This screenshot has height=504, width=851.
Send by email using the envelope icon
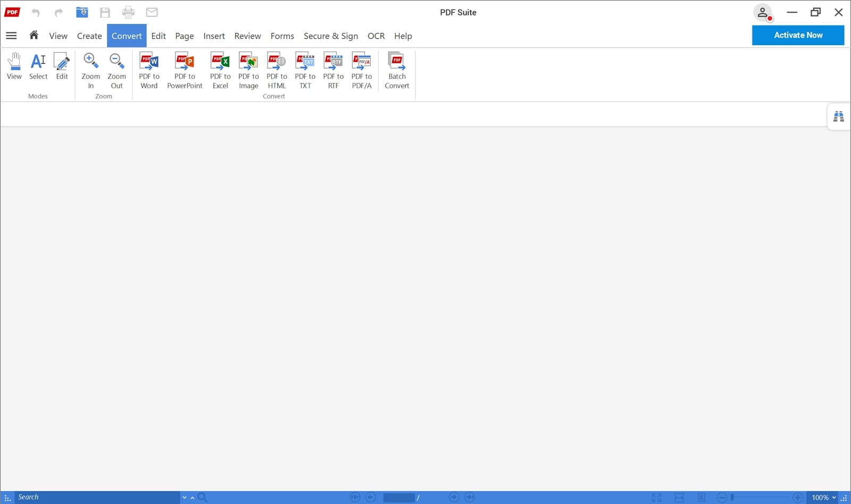click(x=152, y=12)
